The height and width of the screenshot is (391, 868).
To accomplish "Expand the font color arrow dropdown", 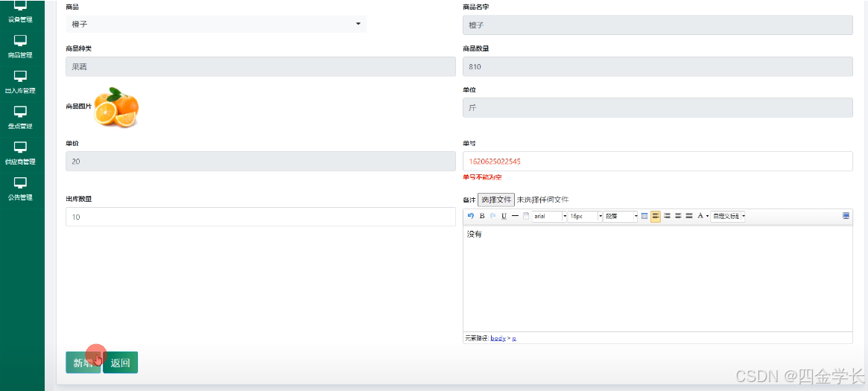I will (x=708, y=216).
